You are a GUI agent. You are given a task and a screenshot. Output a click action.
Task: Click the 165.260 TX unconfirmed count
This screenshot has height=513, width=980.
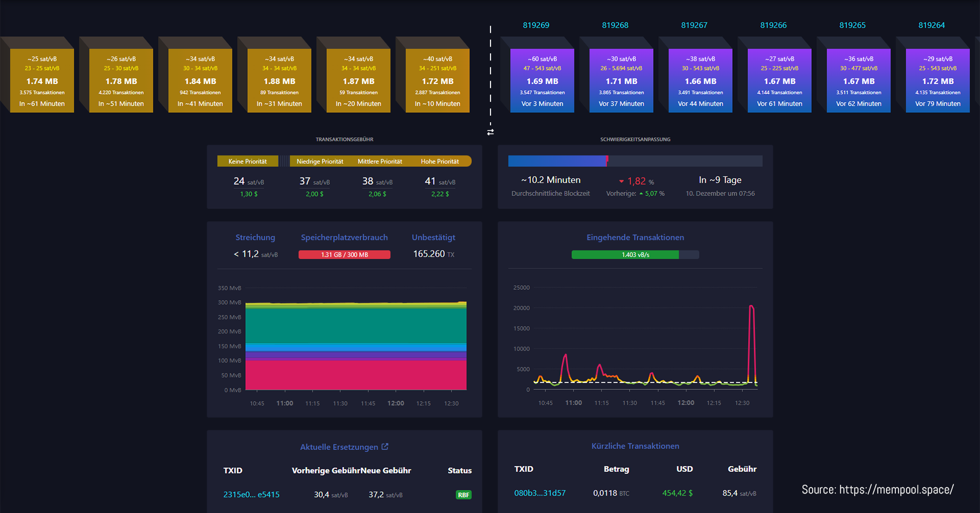tap(434, 254)
